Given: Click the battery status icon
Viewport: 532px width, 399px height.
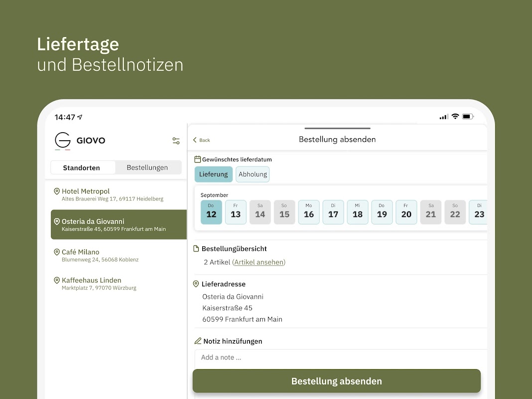Looking at the screenshot, I should coord(468,117).
